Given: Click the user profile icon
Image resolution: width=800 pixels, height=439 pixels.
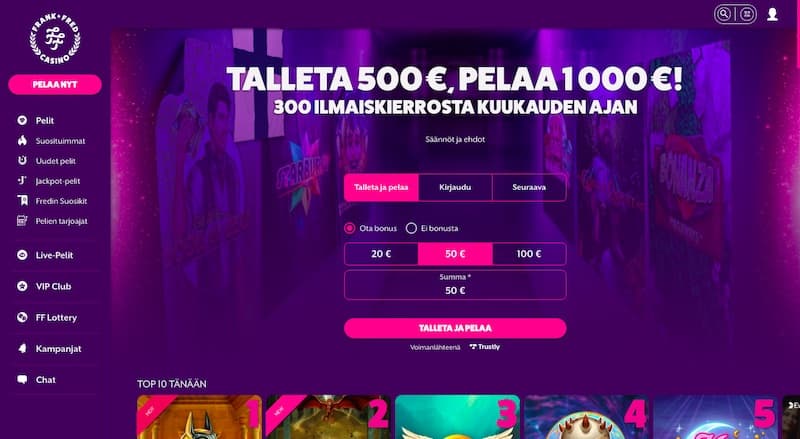Looking at the screenshot, I should coord(772,14).
